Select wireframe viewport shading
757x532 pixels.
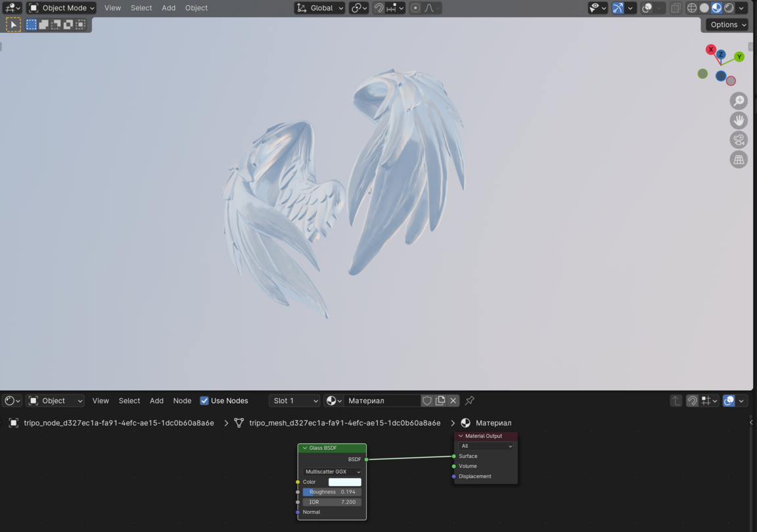pos(692,8)
